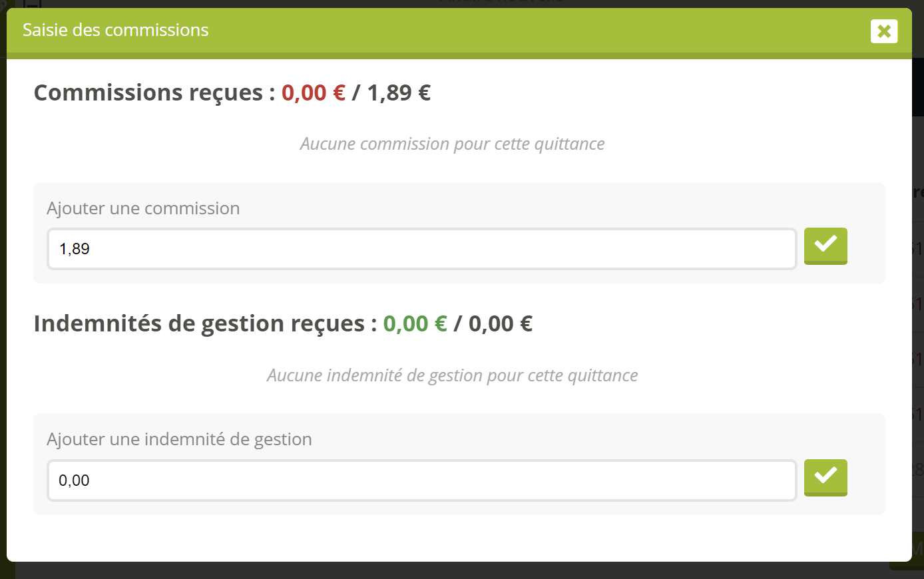Close the Saisie des commissions dialog

(884, 31)
